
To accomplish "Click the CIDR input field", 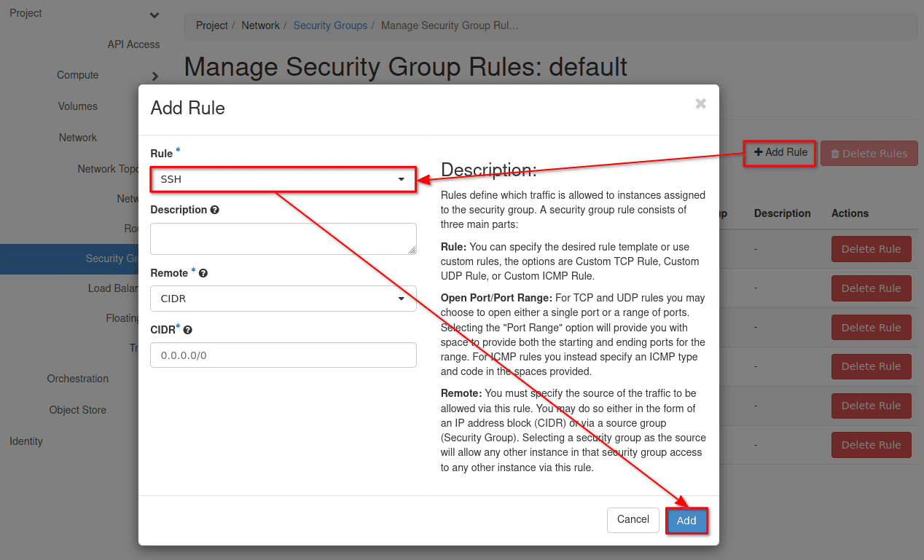I will coord(283,355).
